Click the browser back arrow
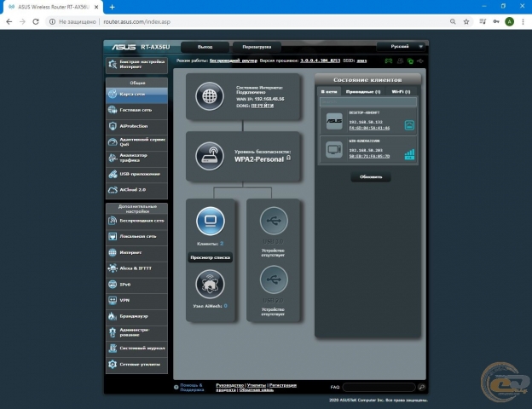 coord(9,21)
